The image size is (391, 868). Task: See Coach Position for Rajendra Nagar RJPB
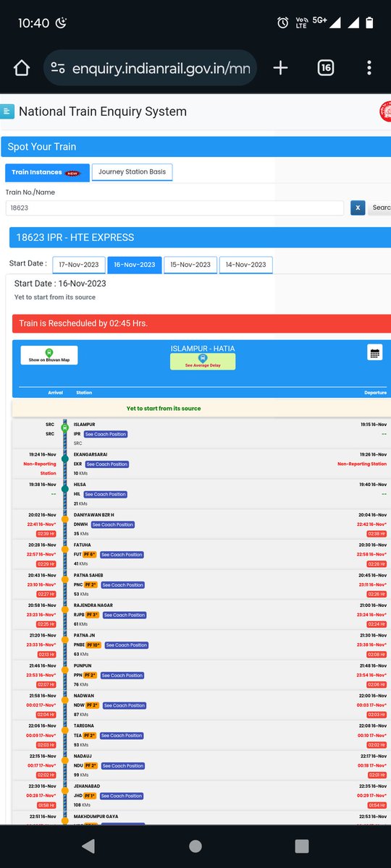click(x=125, y=615)
